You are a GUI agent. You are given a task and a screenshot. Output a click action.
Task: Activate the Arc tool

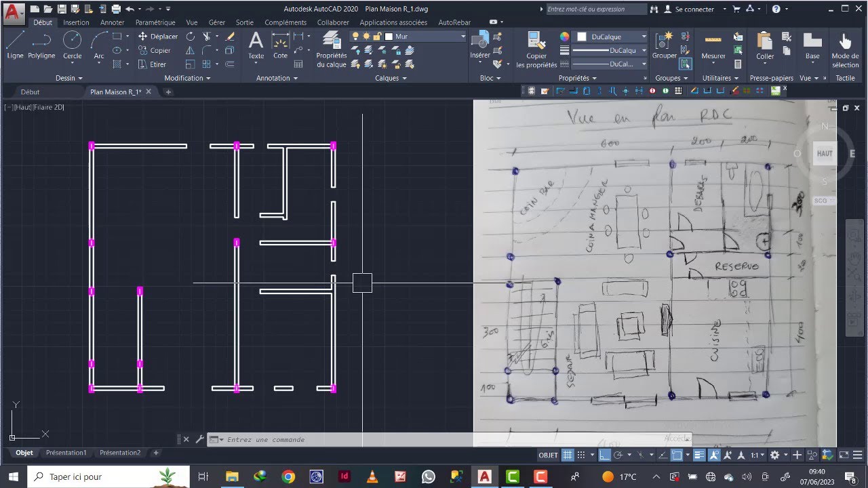click(x=99, y=45)
